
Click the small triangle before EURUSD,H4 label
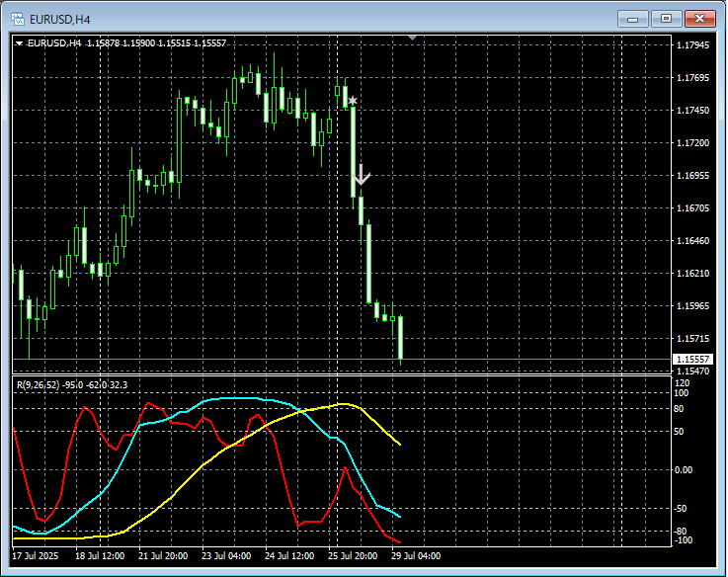(x=20, y=43)
